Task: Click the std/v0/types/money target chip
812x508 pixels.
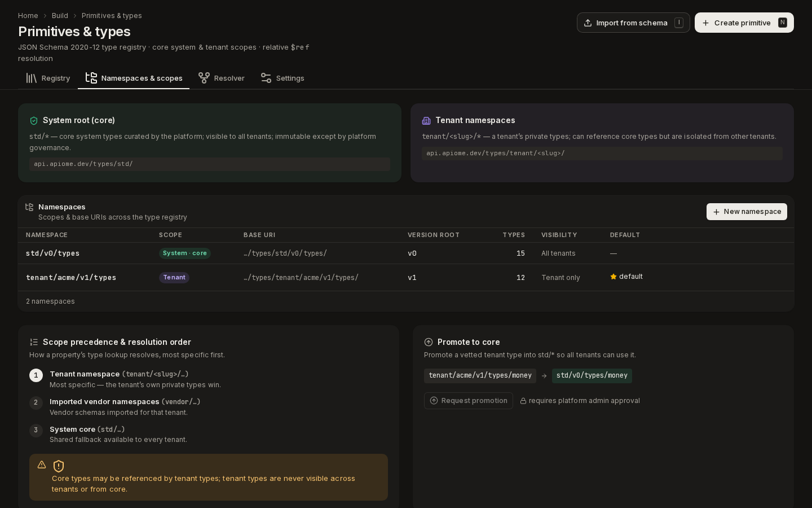Action: 592,376
